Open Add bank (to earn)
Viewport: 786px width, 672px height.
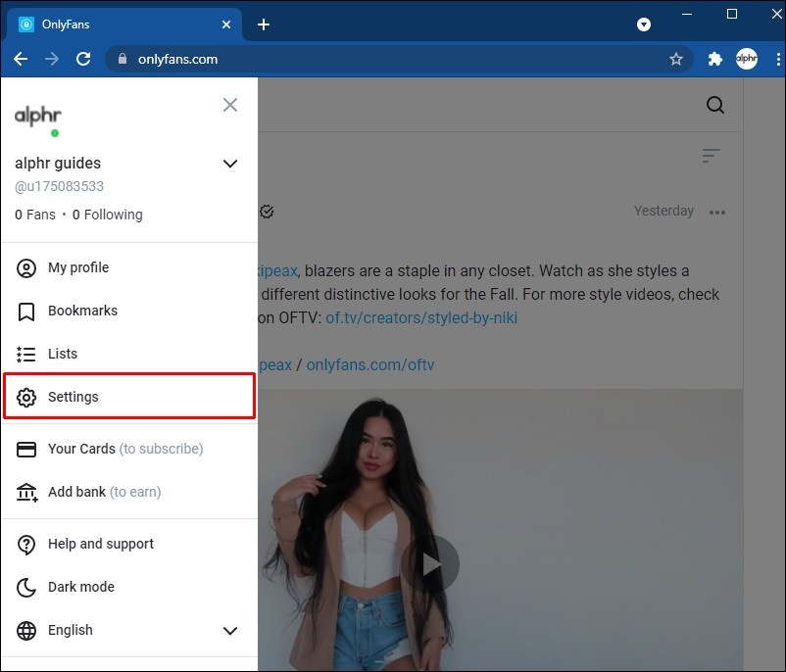tap(128, 492)
